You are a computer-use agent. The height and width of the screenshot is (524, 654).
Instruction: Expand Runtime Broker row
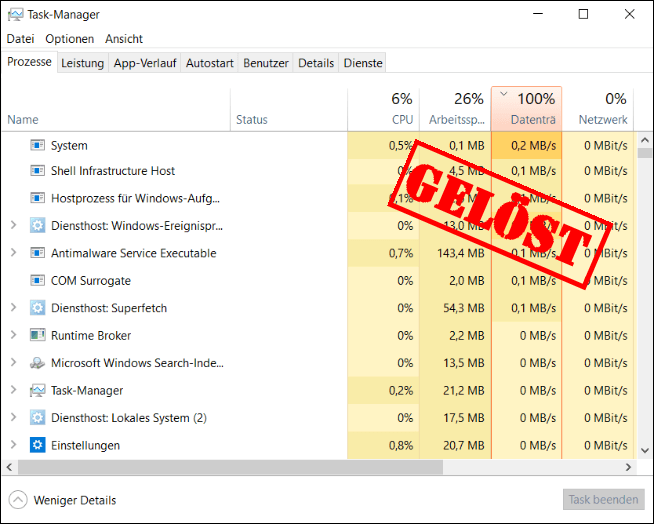tap(13, 335)
